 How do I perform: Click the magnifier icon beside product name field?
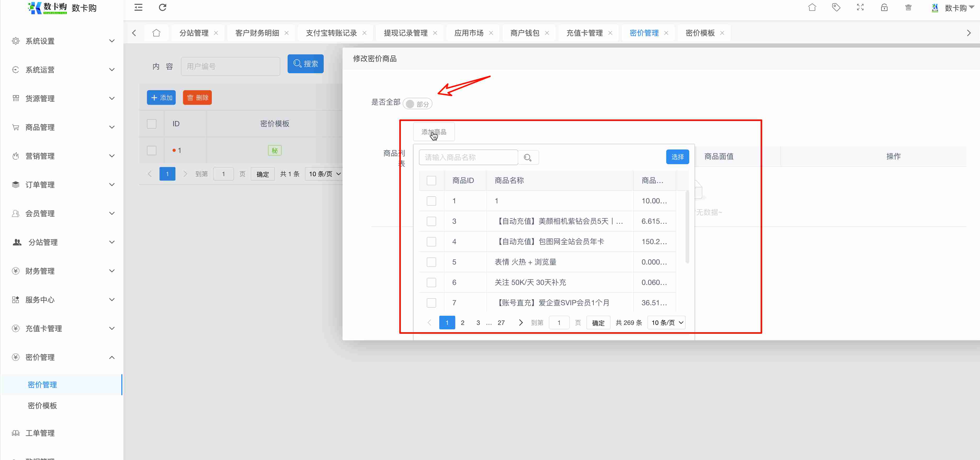click(528, 157)
